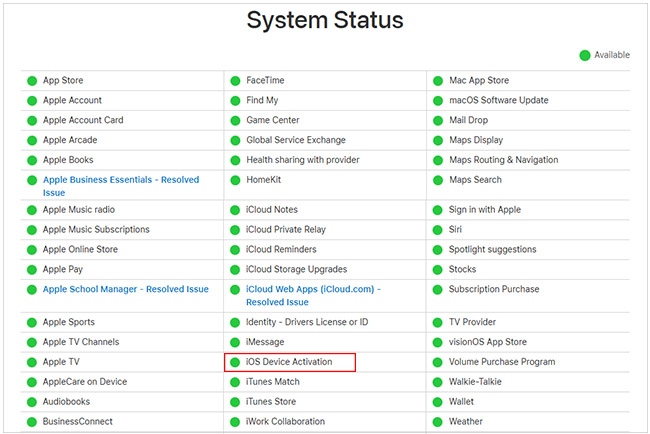The image size is (650, 434).
Task: Click the green dot next to iMessage
Action: 235,342
